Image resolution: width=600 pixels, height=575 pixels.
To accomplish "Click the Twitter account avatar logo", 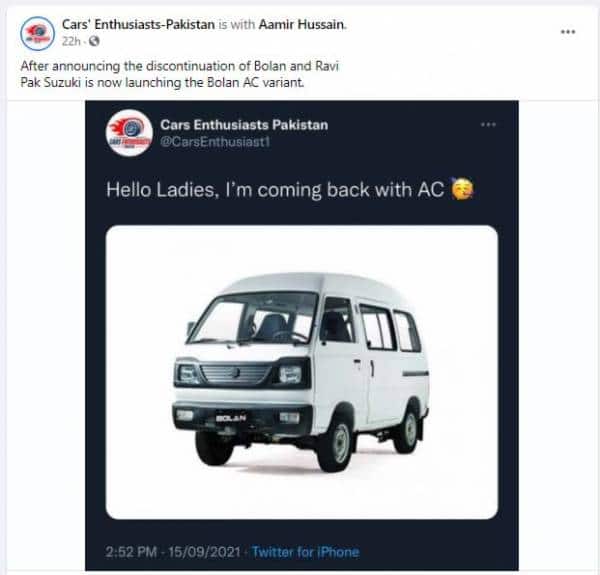I will pyautogui.click(x=129, y=133).
